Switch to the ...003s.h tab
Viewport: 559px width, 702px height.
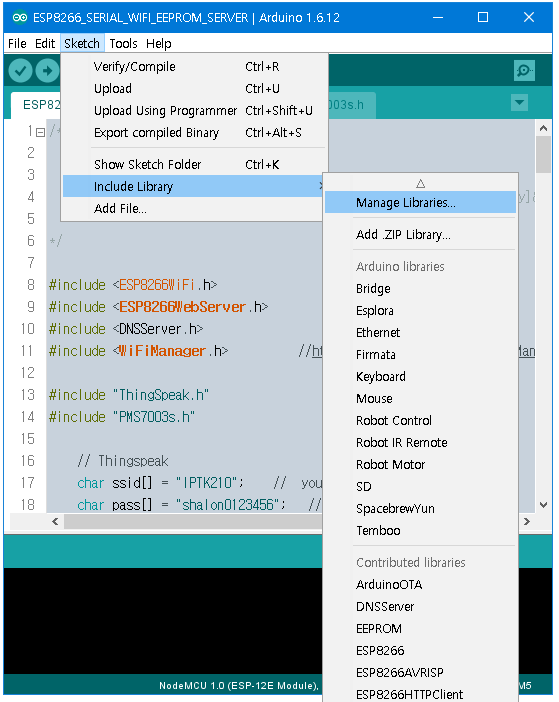[x=352, y=105]
